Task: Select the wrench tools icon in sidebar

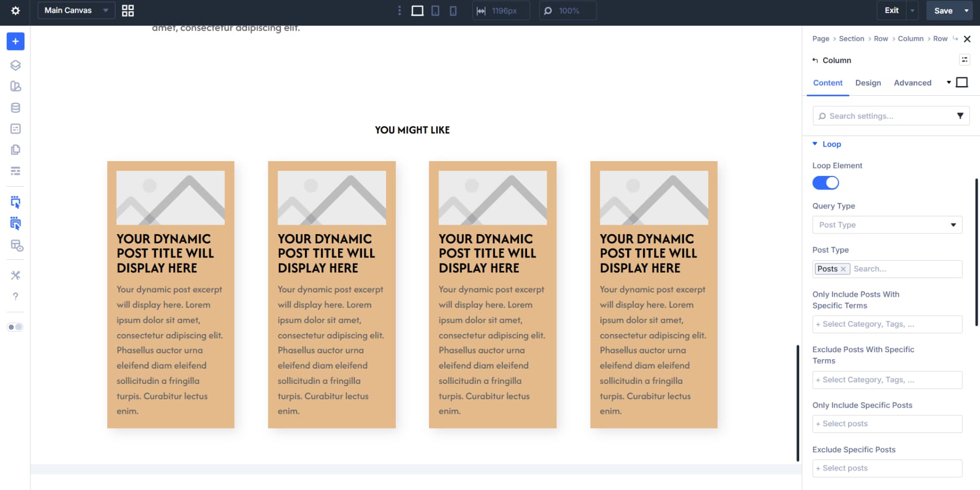Action: [15, 275]
